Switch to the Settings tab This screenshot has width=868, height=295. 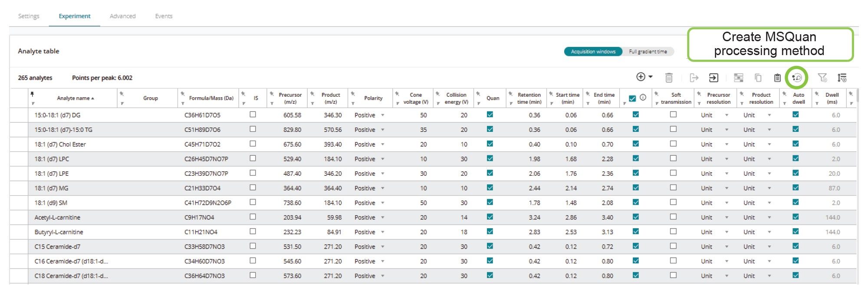point(29,16)
